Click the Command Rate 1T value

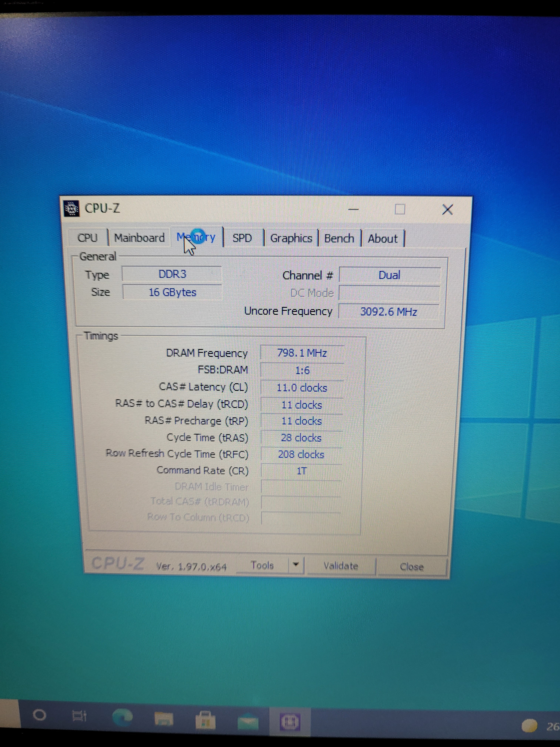[301, 471]
